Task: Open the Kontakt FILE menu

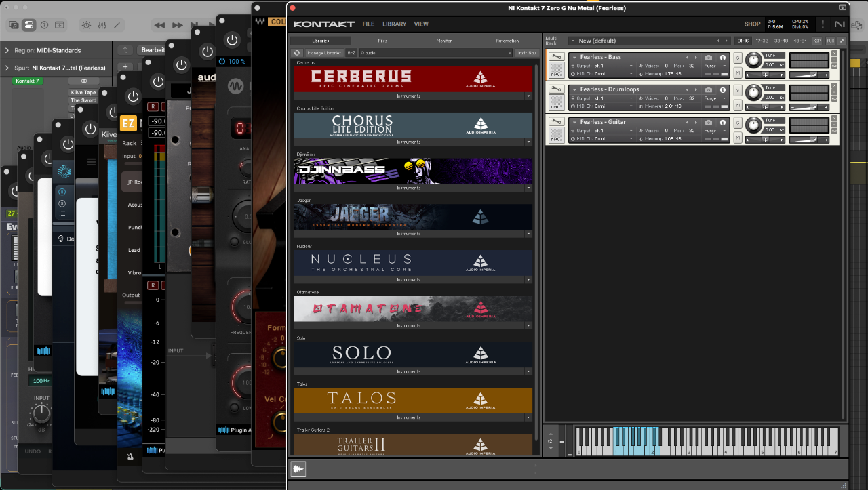Action: pyautogui.click(x=368, y=24)
